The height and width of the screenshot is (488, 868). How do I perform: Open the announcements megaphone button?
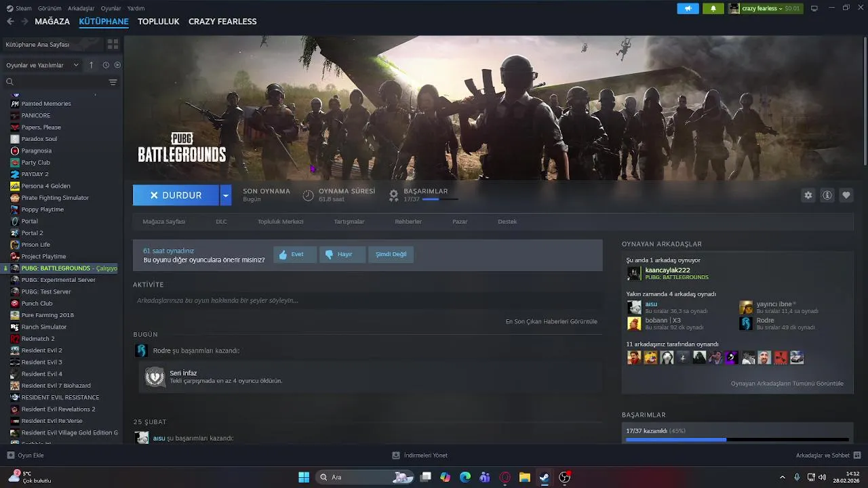coord(688,8)
